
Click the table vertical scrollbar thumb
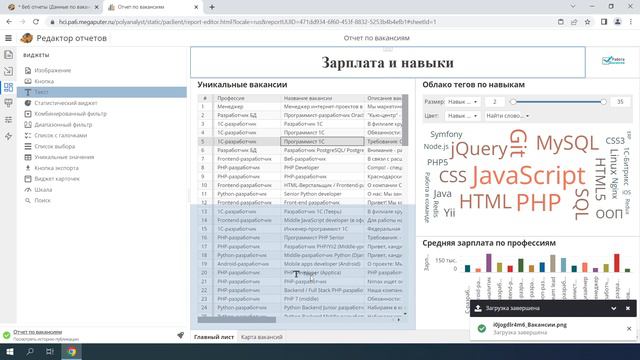(405, 120)
